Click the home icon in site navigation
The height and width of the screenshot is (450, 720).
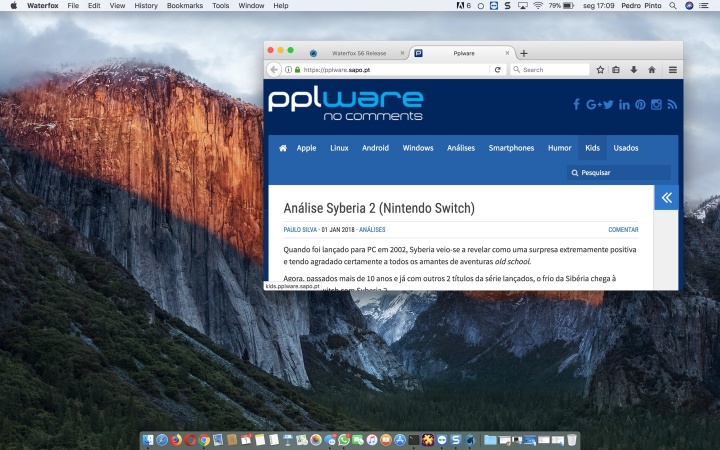[x=283, y=148]
